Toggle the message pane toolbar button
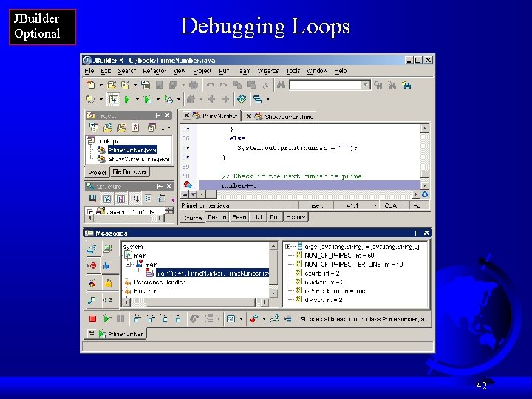The width and height of the screenshot is (532, 399). [113, 100]
